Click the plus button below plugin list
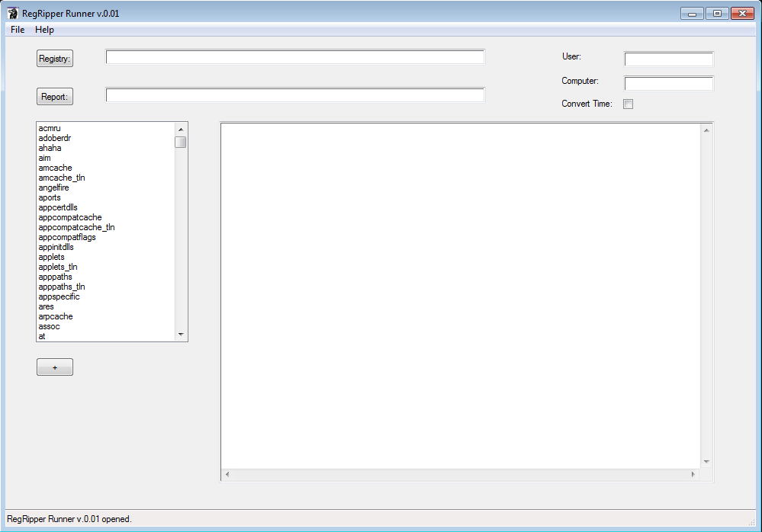Viewport: 762px width, 532px height. click(54, 367)
